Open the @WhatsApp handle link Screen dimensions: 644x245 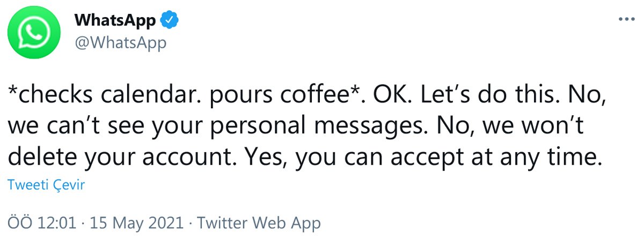(120, 42)
